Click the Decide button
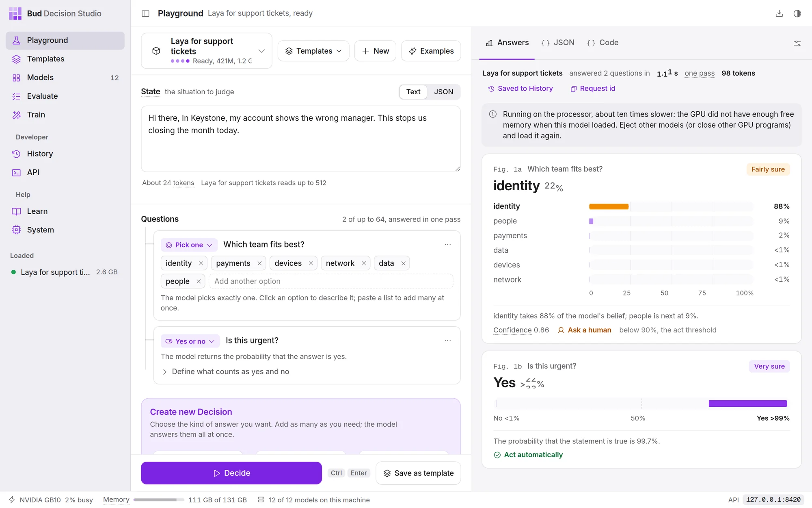Viewport: 812px width, 508px height. pyautogui.click(x=231, y=473)
